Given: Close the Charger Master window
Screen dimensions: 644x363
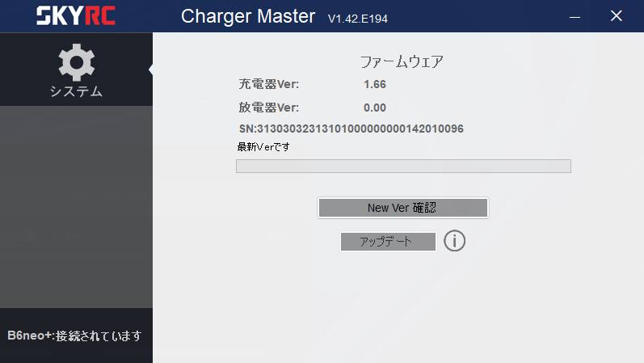Looking at the screenshot, I should point(616,16).
